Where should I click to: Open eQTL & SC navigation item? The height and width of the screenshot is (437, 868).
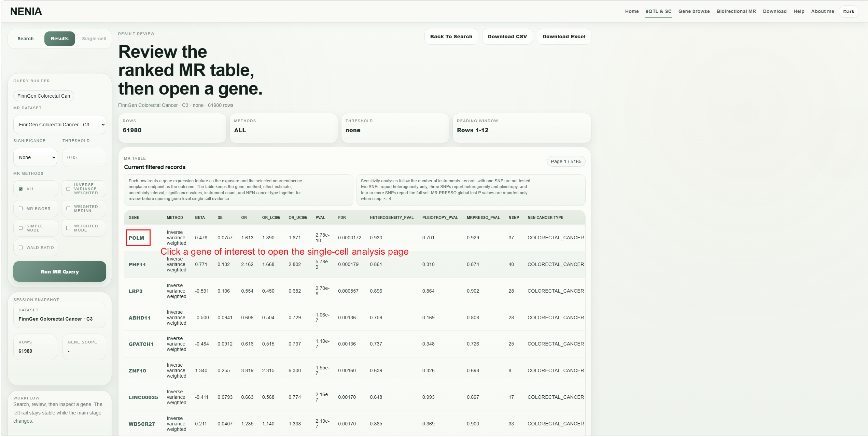click(658, 11)
